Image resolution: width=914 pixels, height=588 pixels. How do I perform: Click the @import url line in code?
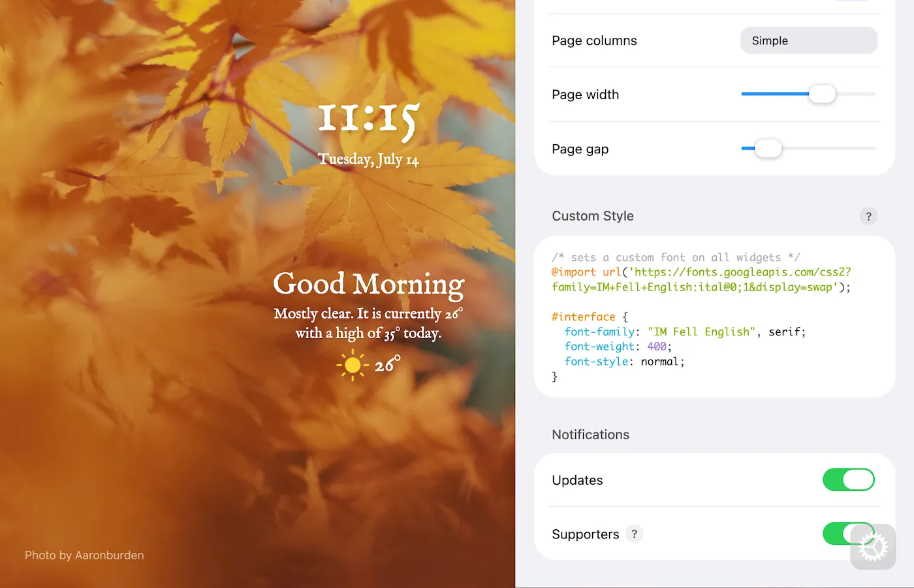701,279
